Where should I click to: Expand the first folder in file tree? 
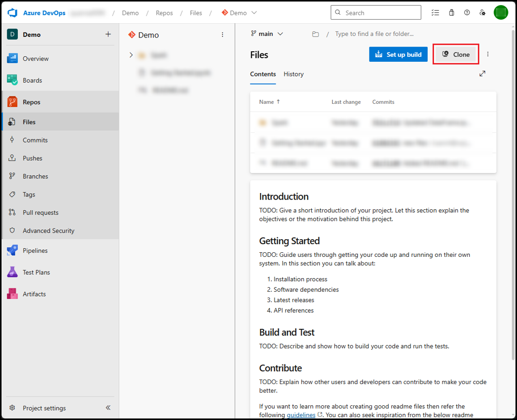(131, 55)
